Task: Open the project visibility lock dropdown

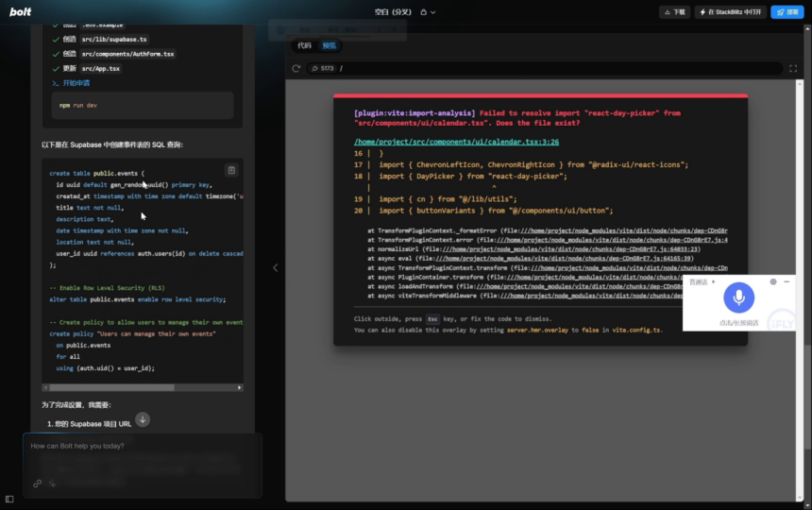Action: [427, 11]
